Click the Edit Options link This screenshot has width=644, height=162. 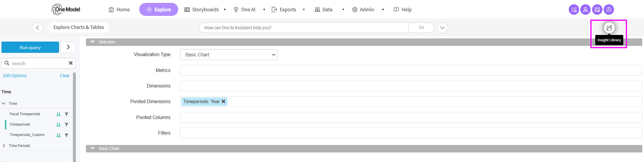(x=15, y=76)
